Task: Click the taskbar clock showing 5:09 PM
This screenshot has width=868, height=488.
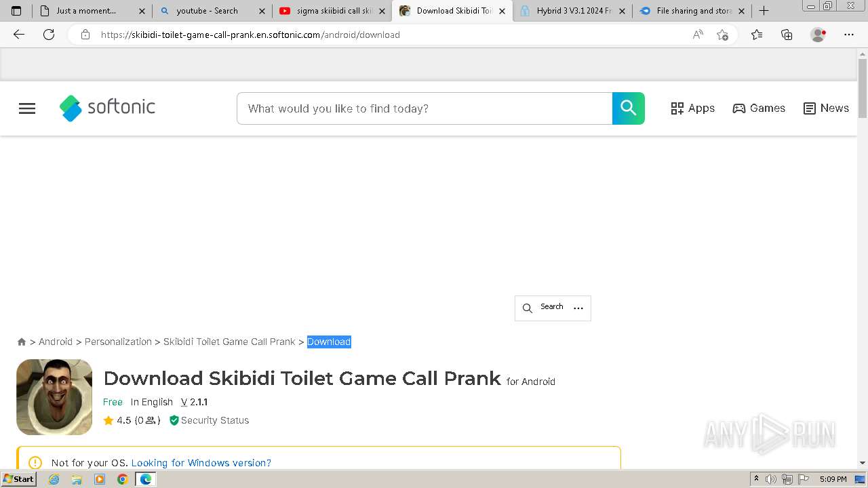Action: point(833,479)
